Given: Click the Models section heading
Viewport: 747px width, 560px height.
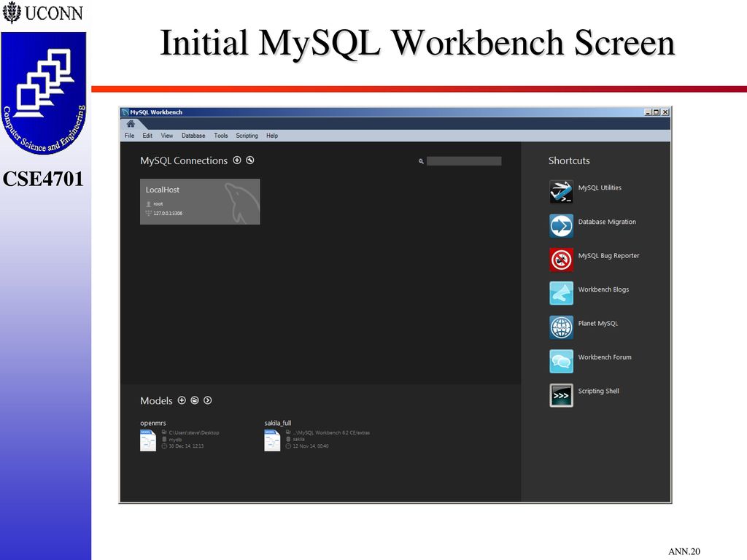Looking at the screenshot, I should pyautogui.click(x=156, y=401).
